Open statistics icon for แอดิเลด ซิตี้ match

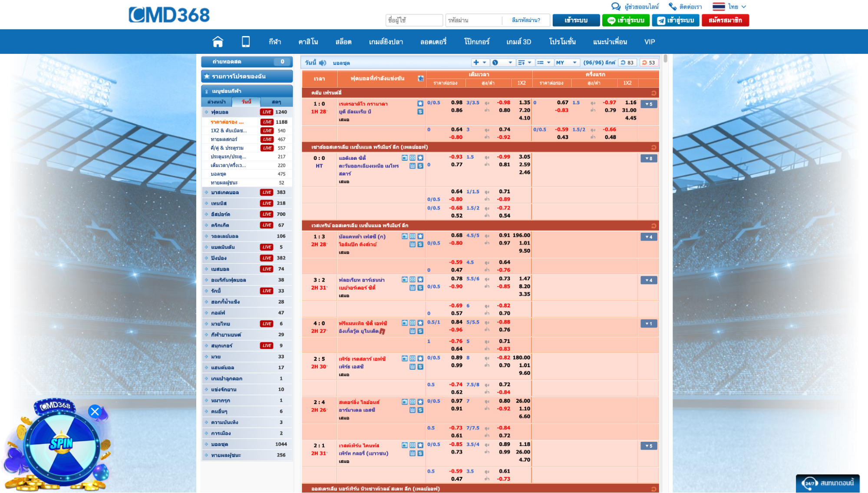[x=413, y=166]
